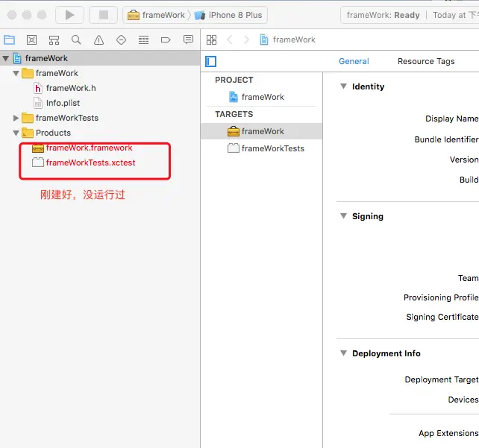Select the frameWork target
Viewport: 479px width, 448px height.
coord(261,131)
